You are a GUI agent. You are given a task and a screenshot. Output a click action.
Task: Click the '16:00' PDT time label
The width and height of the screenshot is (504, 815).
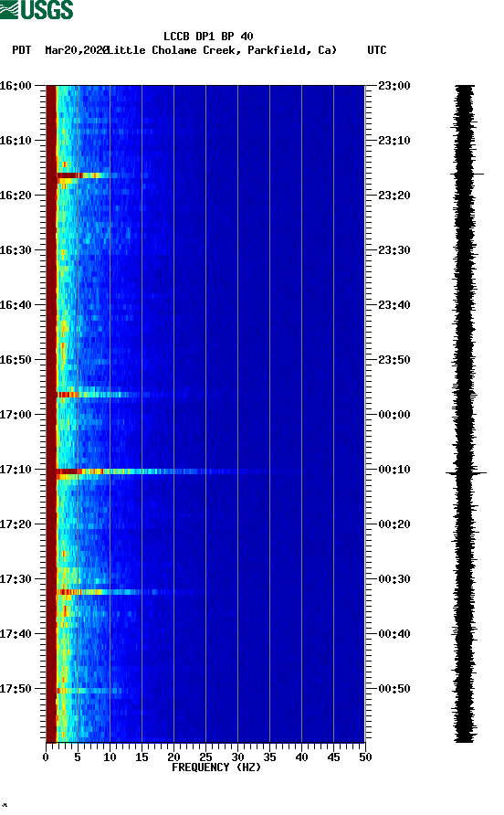coord(16,86)
